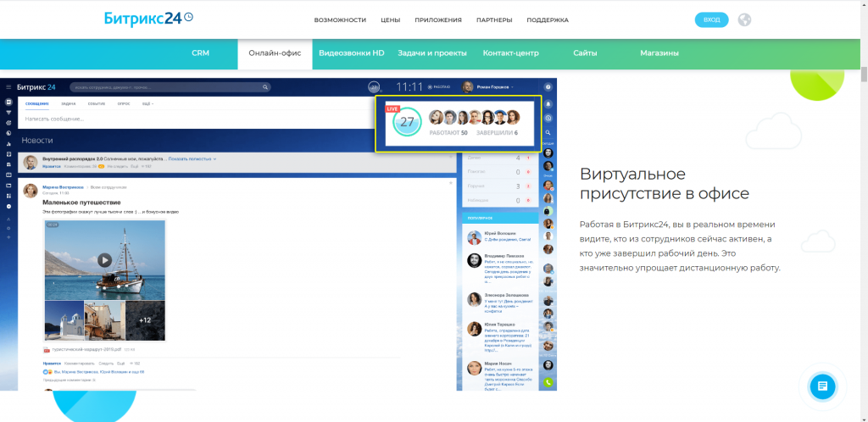The image size is (868, 422).
Task: Open the help question mark icon
Action: coord(548,86)
